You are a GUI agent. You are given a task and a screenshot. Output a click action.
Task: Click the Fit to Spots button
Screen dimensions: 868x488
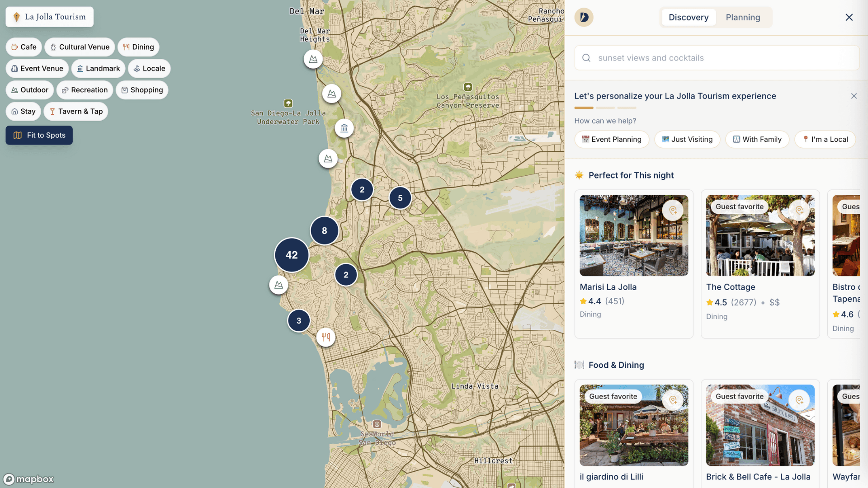pyautogui.click(x=39, y=135)
